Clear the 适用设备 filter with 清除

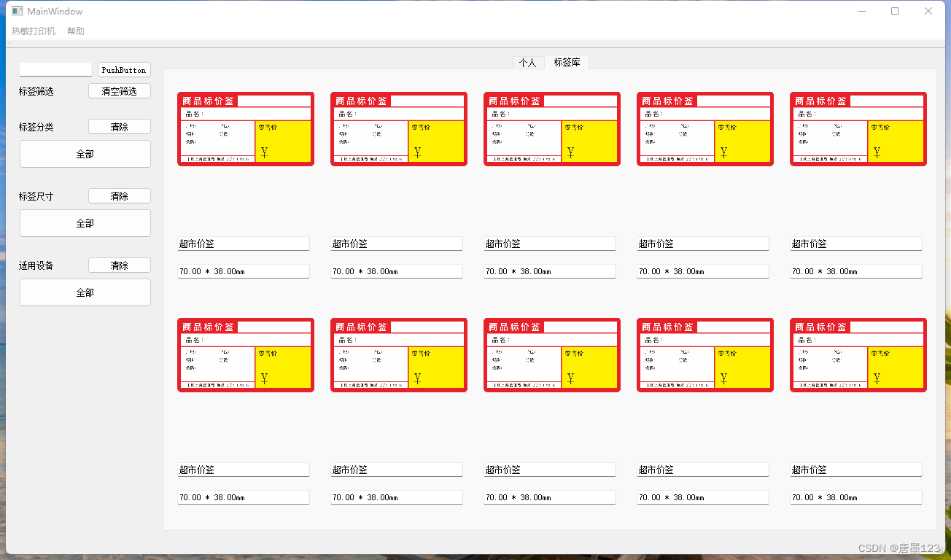click(120, 265)
